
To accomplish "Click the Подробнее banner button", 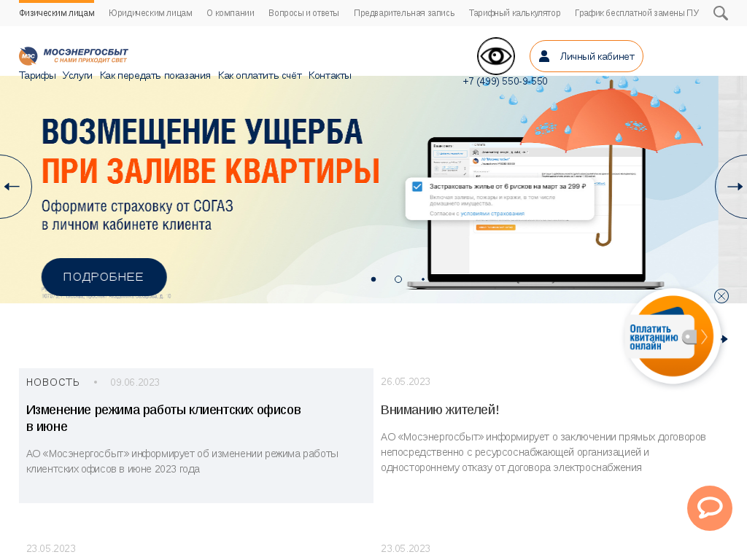I will point(104,276).
